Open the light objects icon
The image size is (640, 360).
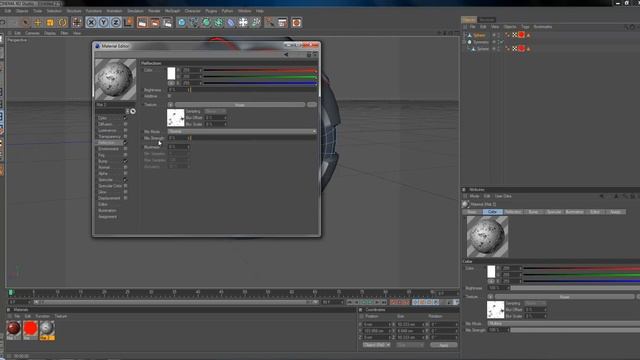[269, 22]
